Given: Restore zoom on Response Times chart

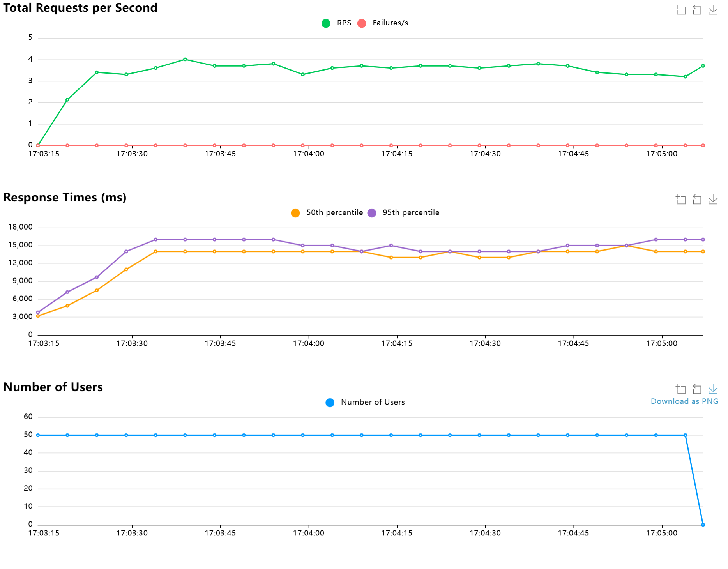Looking at the screenshot, I should [x=697, y=200].
